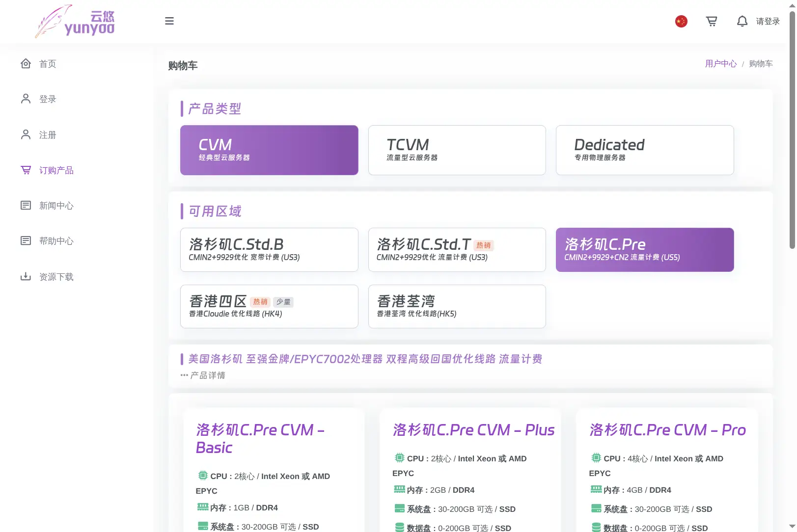Image resolution: width=797 pixels, height=532 pixels.
Task: Click memory icon in Plus card
Action: [400, 489]
